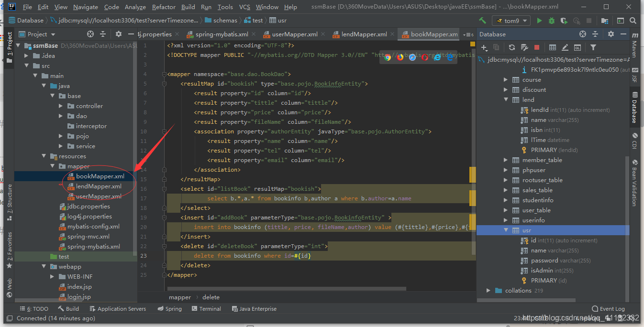Click the editor horizontal scrollbar
Image resolution: width=644 pixels, height=327 pixels.
pos(287,289)
